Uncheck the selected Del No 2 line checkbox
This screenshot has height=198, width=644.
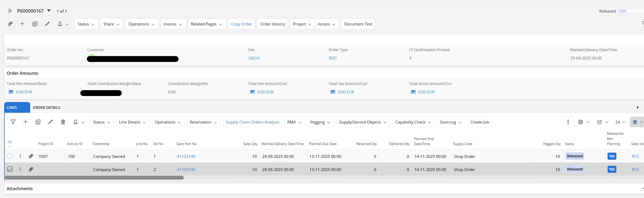click(x=10, y=169)
